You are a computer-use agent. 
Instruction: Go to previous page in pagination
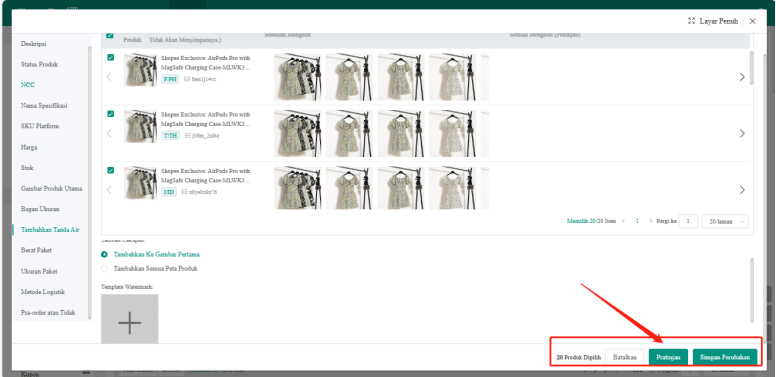coord(624,221)
